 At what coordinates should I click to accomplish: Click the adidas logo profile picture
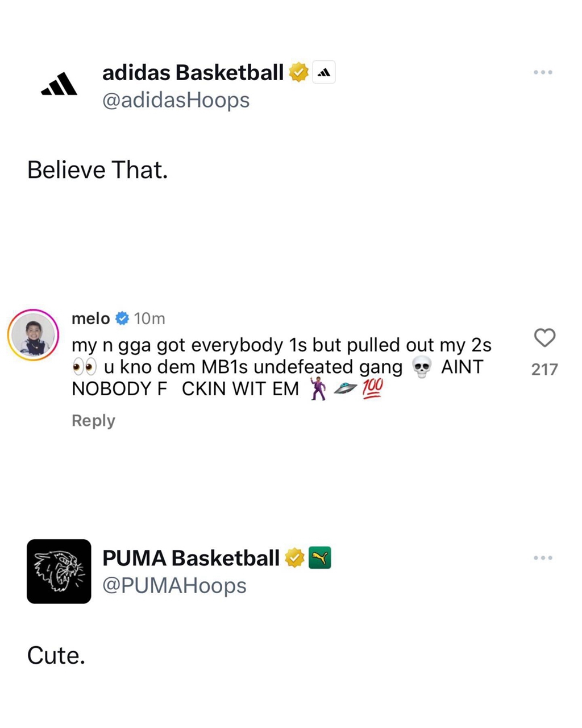click(x=59, y=85)
